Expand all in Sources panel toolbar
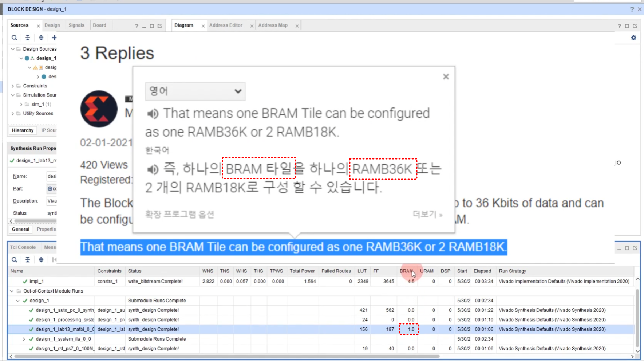Image resolution: width=644 pixels, height=361 pixels. click(x=41, y=38)
